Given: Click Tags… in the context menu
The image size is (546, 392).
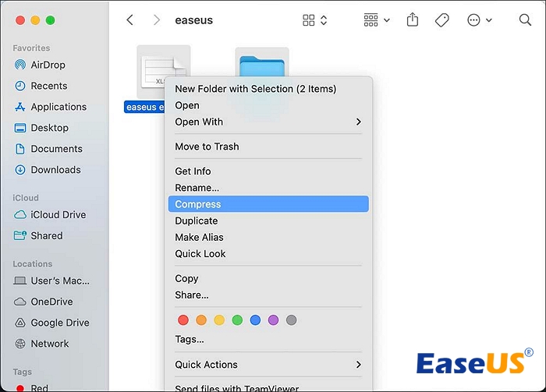Looking at the screenshot, I should (190, 339).
